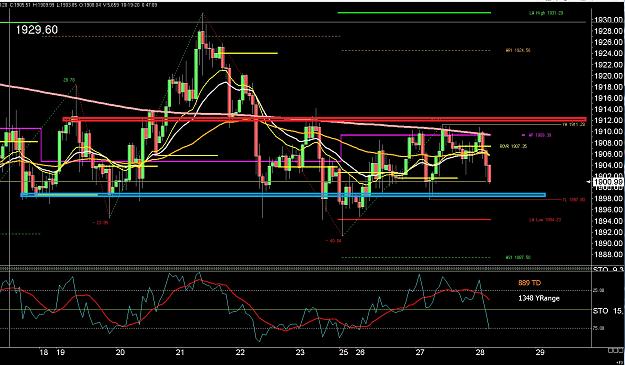Click the 1904.00 price axis label
The width and height of the screenshot is (625, 365).
click(608, 165)
